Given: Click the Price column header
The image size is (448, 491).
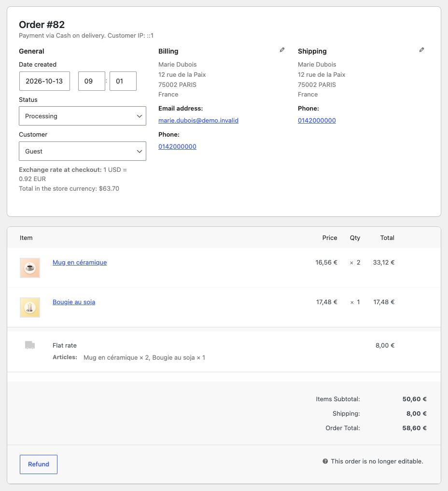Looking at the screenshot, I should click(330, 238).
